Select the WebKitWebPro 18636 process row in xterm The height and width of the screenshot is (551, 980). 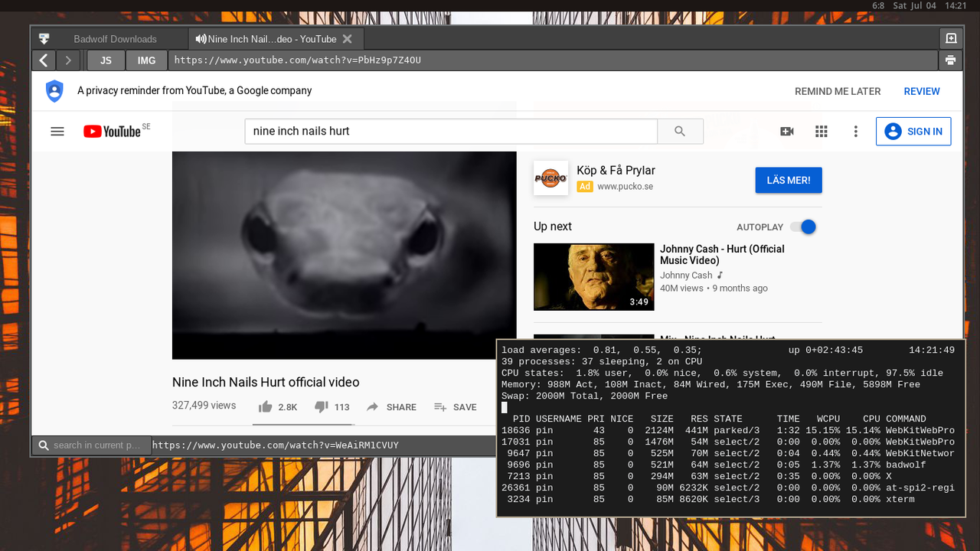click(728, 431)
